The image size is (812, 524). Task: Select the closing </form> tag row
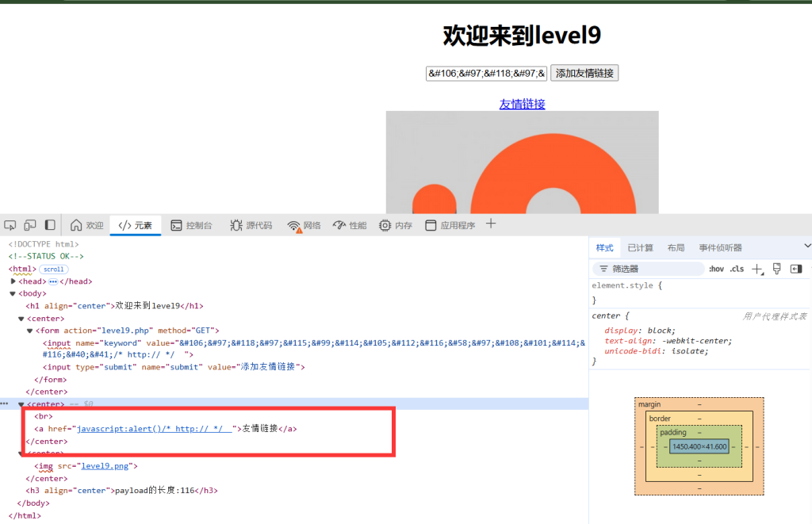coord(51,380)
